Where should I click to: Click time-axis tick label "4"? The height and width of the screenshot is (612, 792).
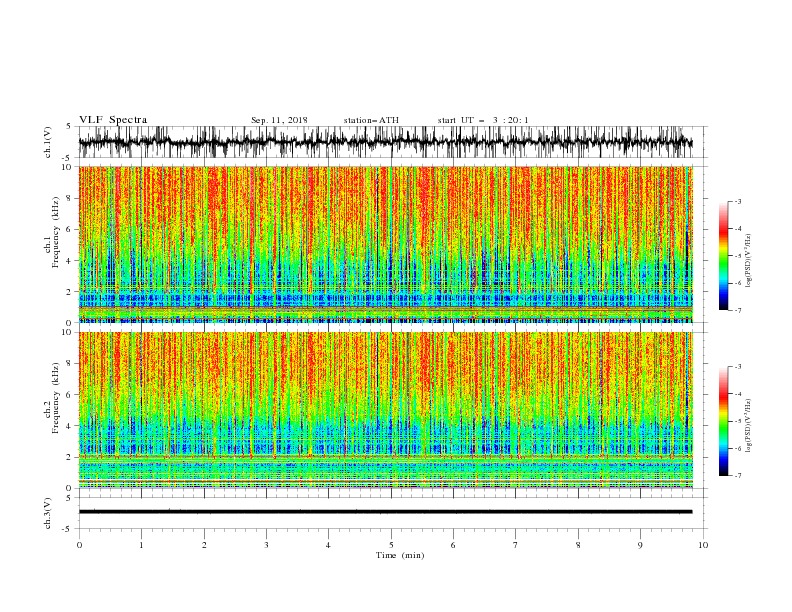click(328, 545)
